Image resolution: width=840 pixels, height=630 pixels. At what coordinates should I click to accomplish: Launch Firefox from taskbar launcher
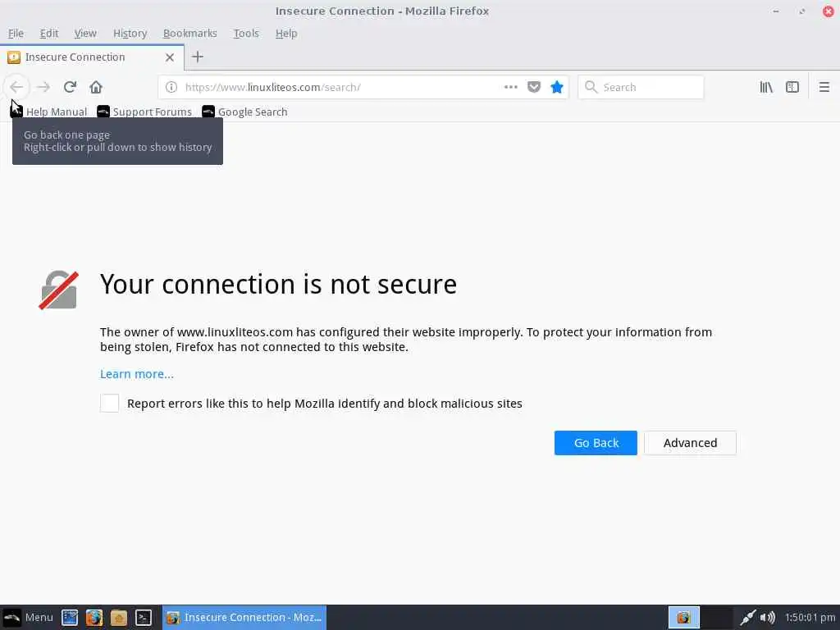click(x=94, y=618)
